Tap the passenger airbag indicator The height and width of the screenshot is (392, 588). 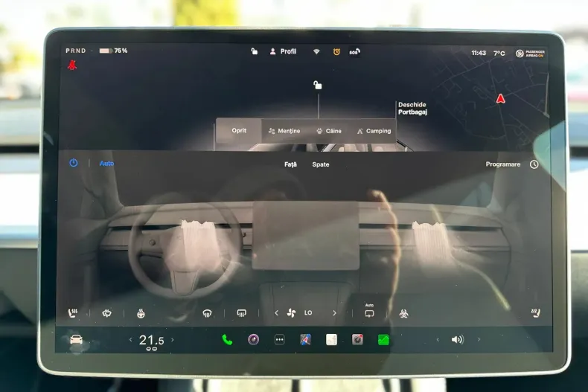click(530, 54)
